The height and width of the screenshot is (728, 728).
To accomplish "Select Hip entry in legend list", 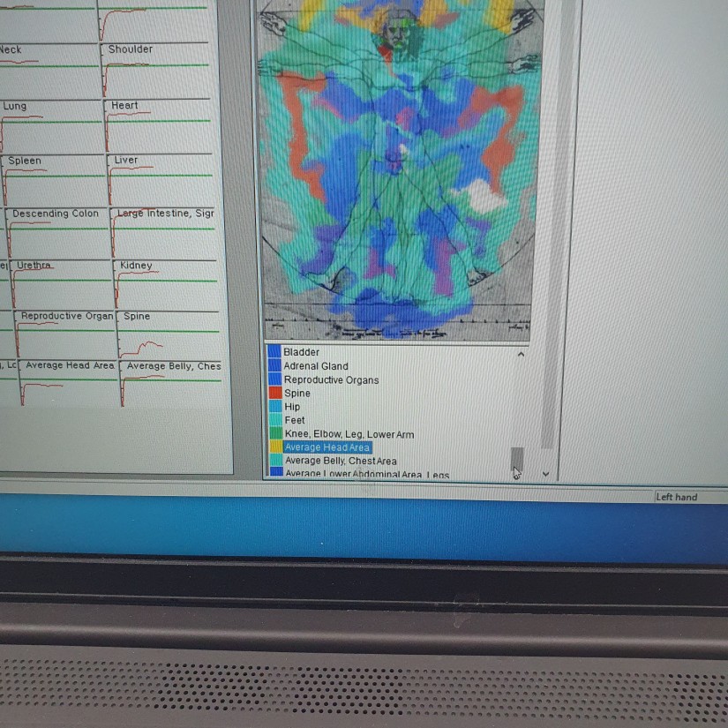I will [292, 407].
